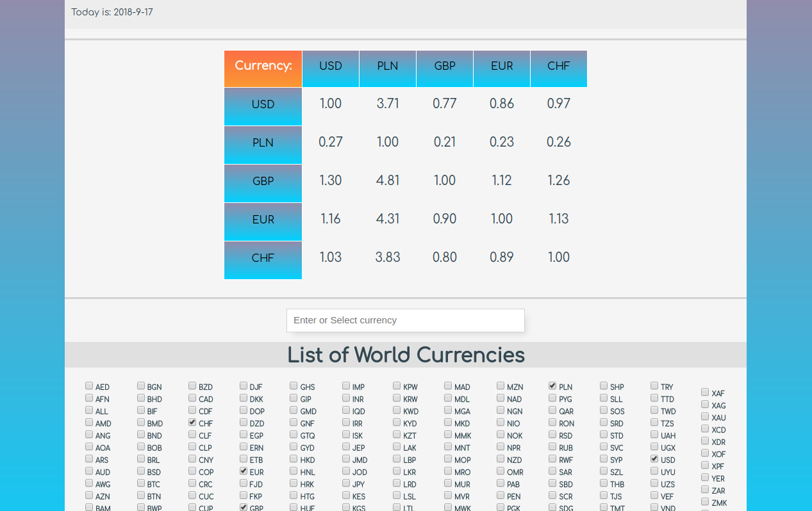Tick the INR currency checkbox

(x=346, y=398)
